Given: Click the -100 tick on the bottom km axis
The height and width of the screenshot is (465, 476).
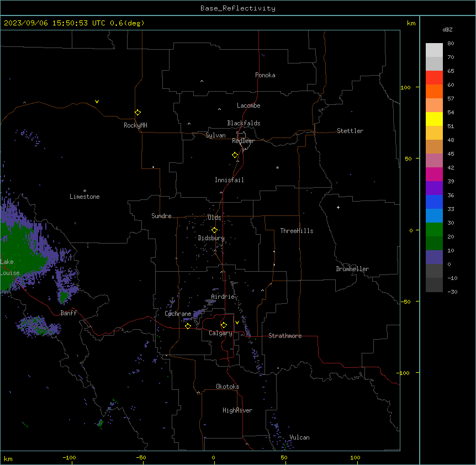Looking at the screenshot, I should coord(69,458).
